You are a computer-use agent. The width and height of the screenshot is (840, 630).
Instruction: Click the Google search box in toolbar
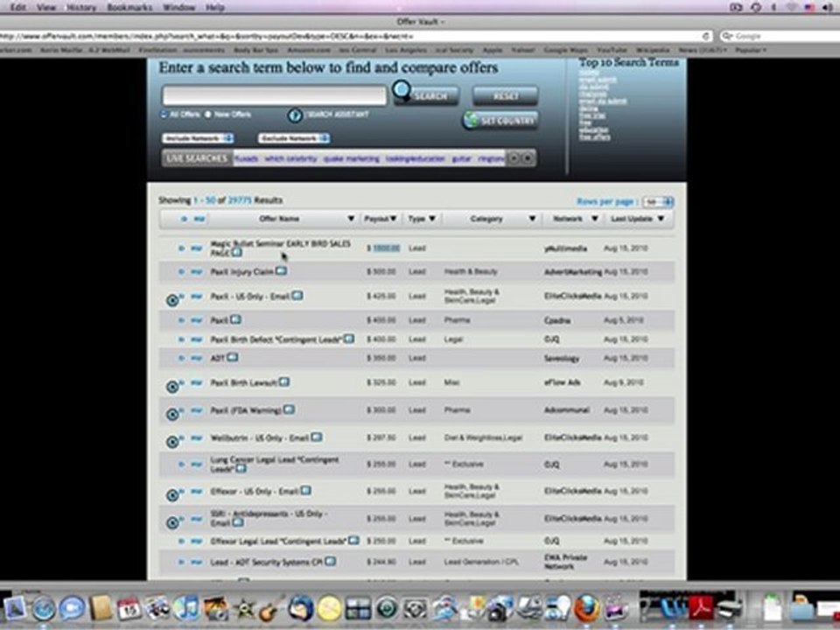pos(780,36)
